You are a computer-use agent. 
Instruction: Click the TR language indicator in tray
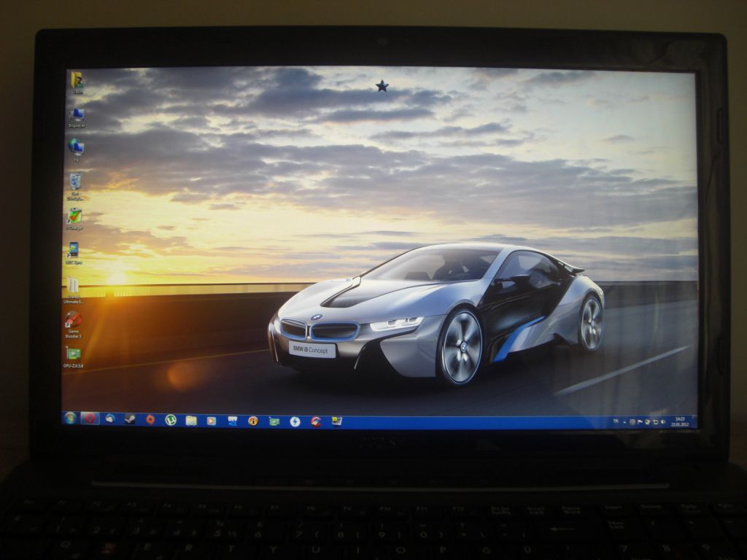click(616, 421)
